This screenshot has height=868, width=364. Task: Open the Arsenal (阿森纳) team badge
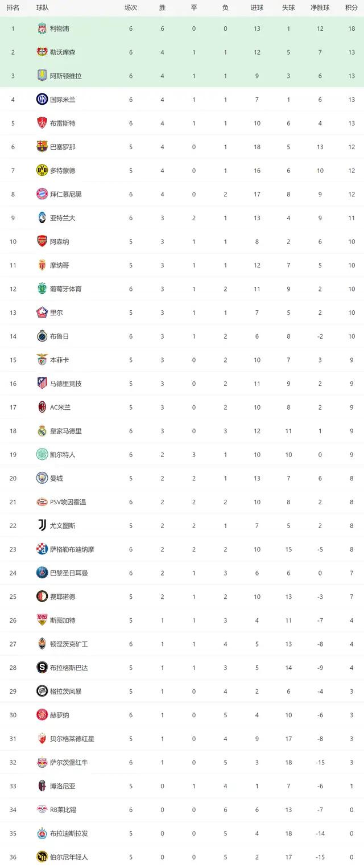tap(42, 241)
